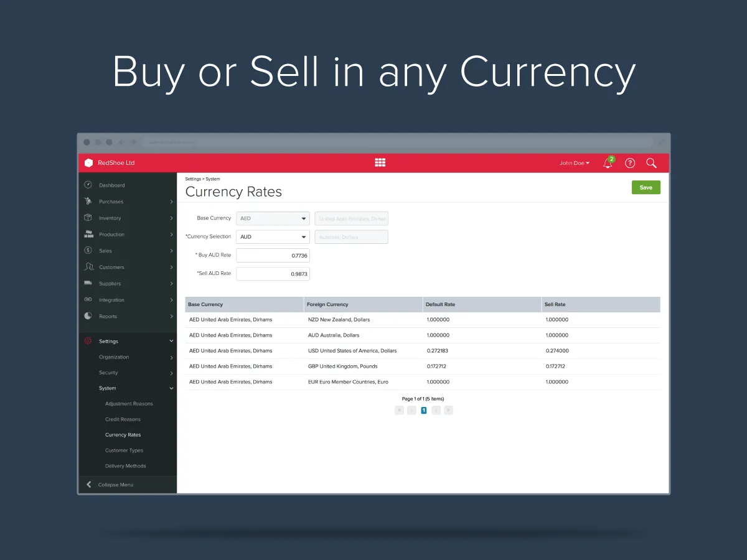The height and width of the screenshot is (560, 747).
Task: Select NZD New Zealand, Dollars row
Action: point(423,320)
